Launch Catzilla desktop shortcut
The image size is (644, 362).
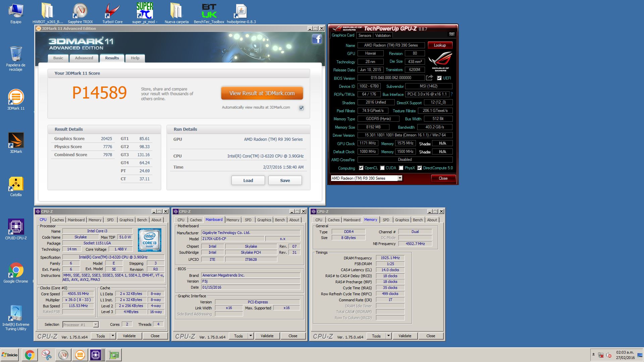tap(16, 186)
